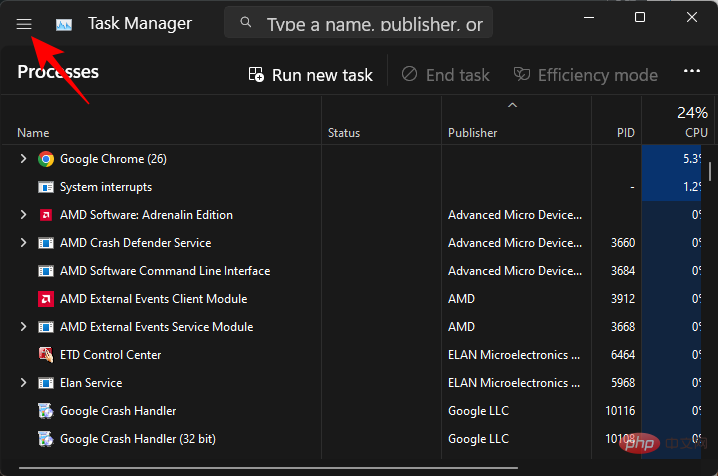Maximize the Task Manager window

(x=640, y=17)
